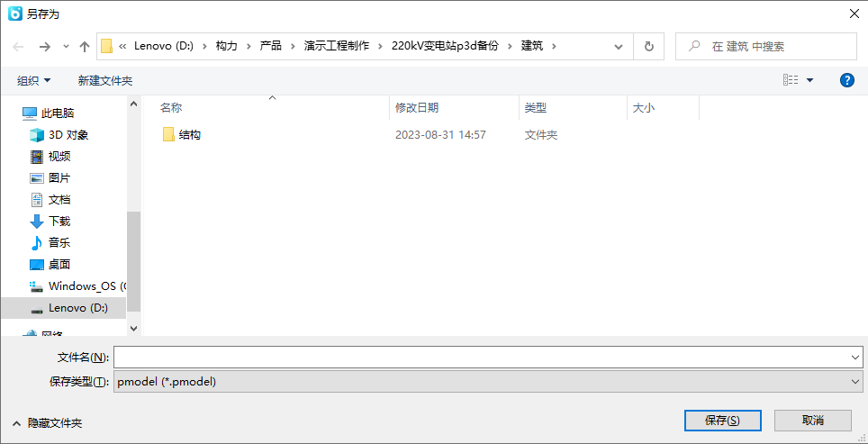The height and width of the screenshot is (444, 868).
Task: Open 桌面 folder in sidebar
Action: [59, 264]
